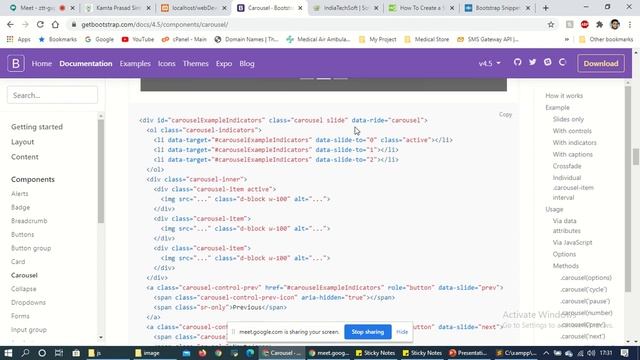640x360 pixels.
Task: Open the Apps bookmark shortcut
Action: 19,39
